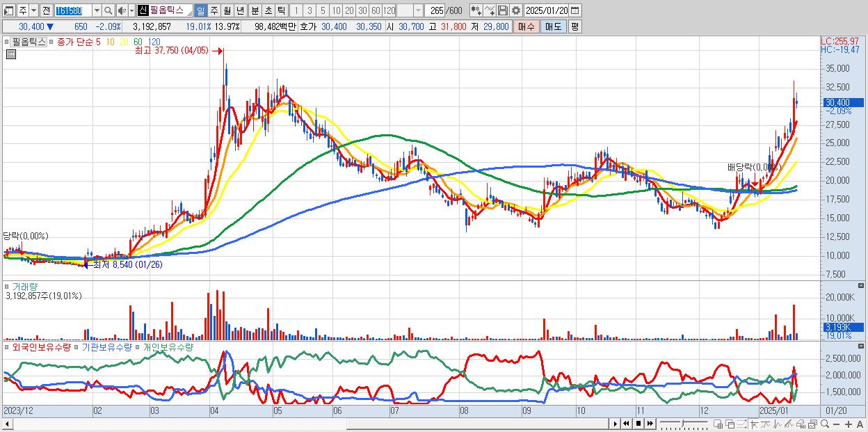Rewind the chart replay
The width and height of the screenshot is (868, 432).
click(626, 424)
